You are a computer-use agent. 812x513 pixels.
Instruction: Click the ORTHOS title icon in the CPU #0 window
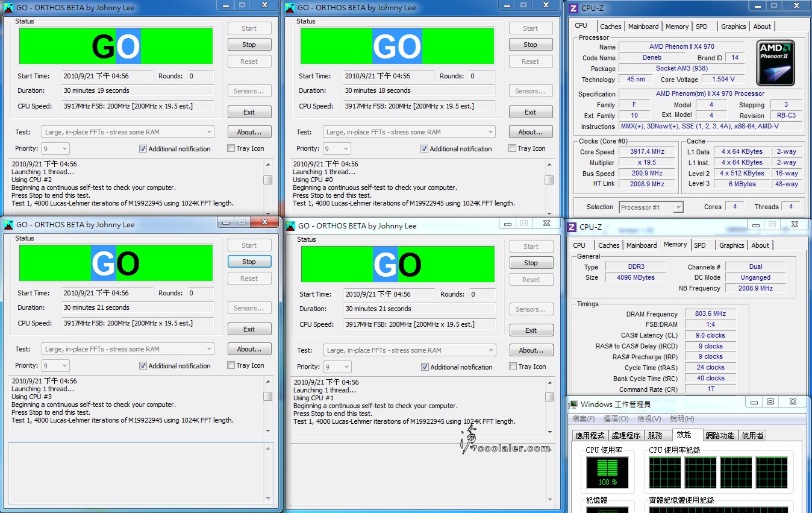tap(290, 8)
